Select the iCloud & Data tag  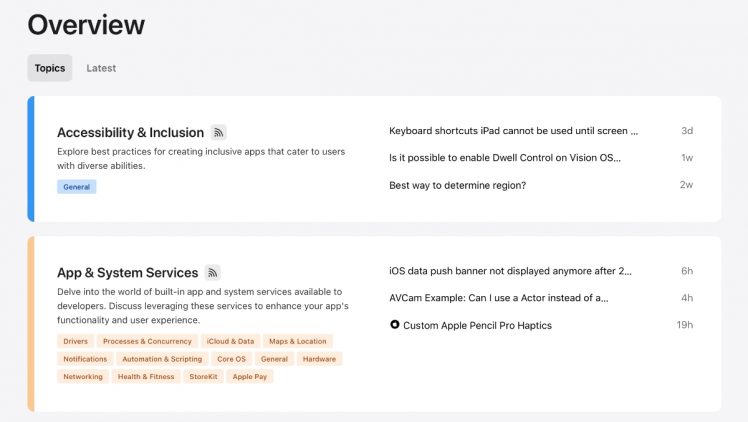231,341
